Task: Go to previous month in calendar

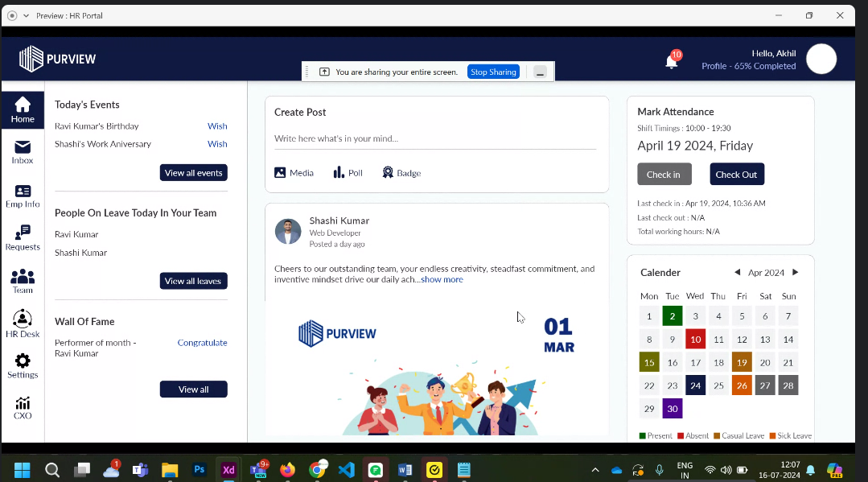Action: click(737, 273)
